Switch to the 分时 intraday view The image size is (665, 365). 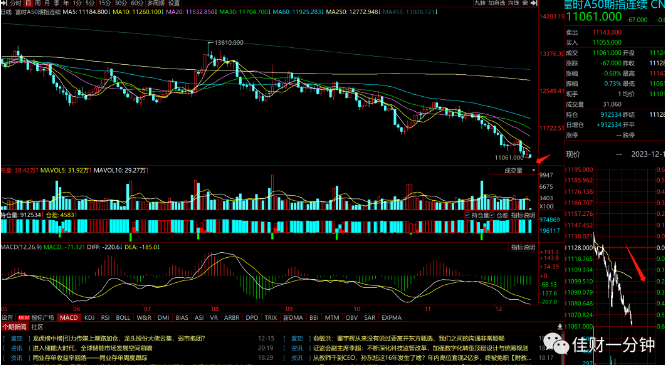pyautogui.click(x=15, y=3)
